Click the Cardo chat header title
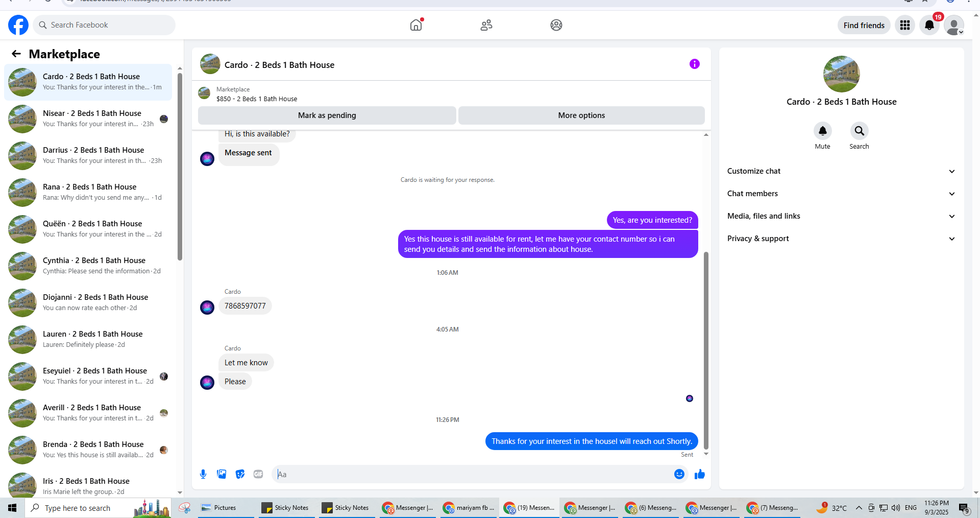Screen dimensions: 980x518 279,65
